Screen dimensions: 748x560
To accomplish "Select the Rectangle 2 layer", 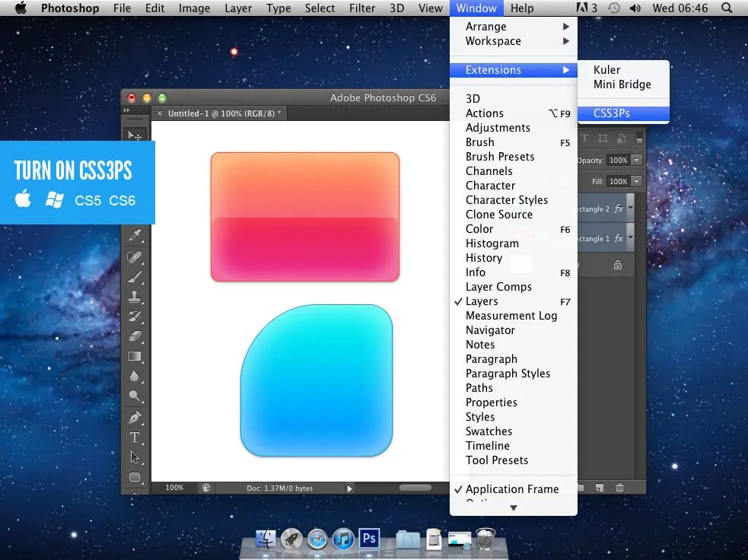I will pos(594,209).
